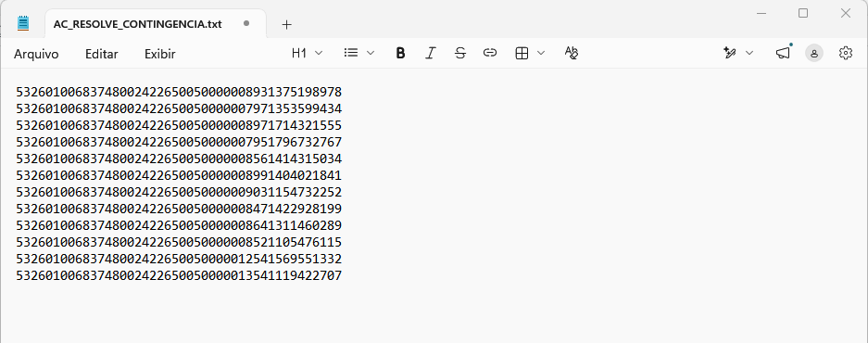Minimize the Notepad window
Screen dimensions: 868x343
(x=761, y=13)
